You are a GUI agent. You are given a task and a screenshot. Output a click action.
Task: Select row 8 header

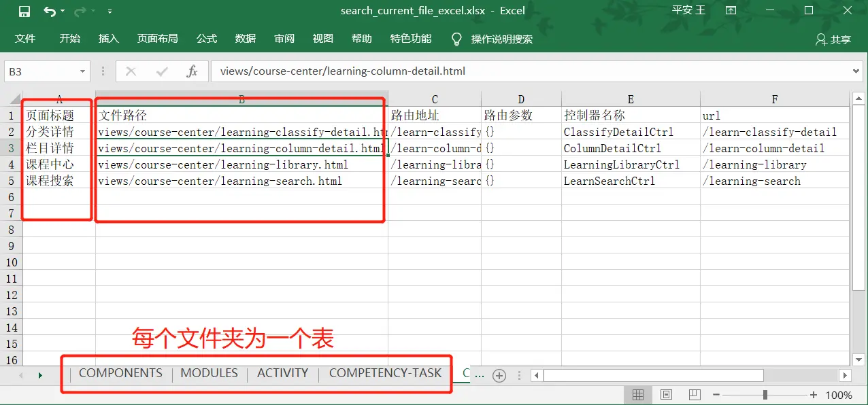coord(11,230)
